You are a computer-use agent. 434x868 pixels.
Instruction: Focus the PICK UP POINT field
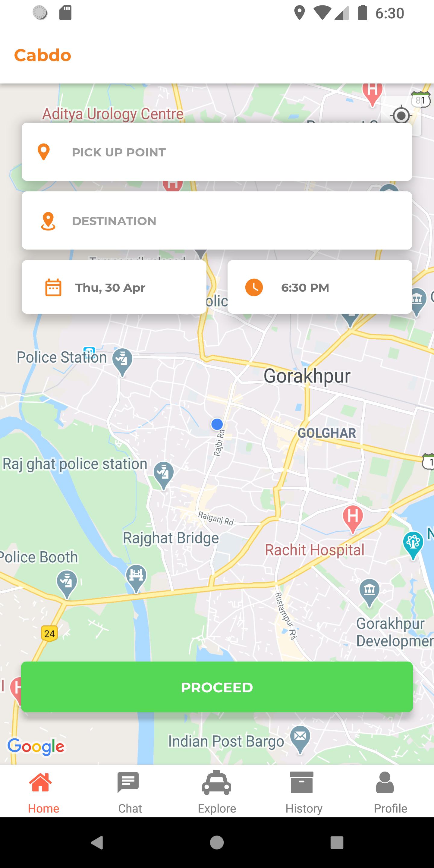click(x=217, y=152)
